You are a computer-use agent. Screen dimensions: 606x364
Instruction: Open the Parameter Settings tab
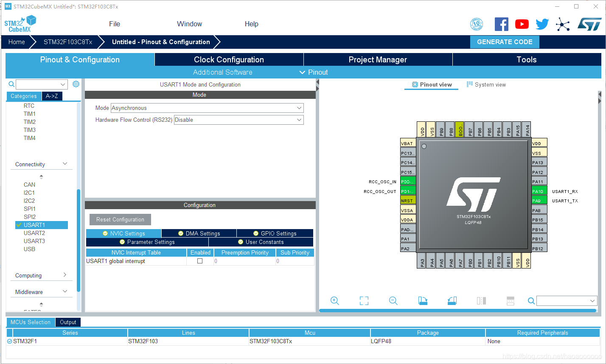click(x=147, y=242)
